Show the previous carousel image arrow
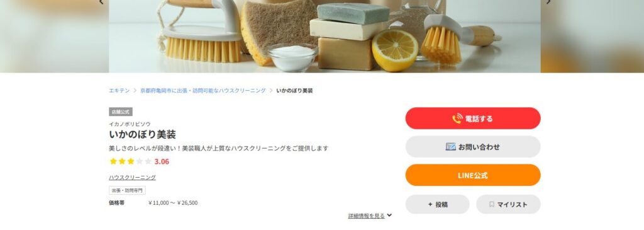 (101, 2)
